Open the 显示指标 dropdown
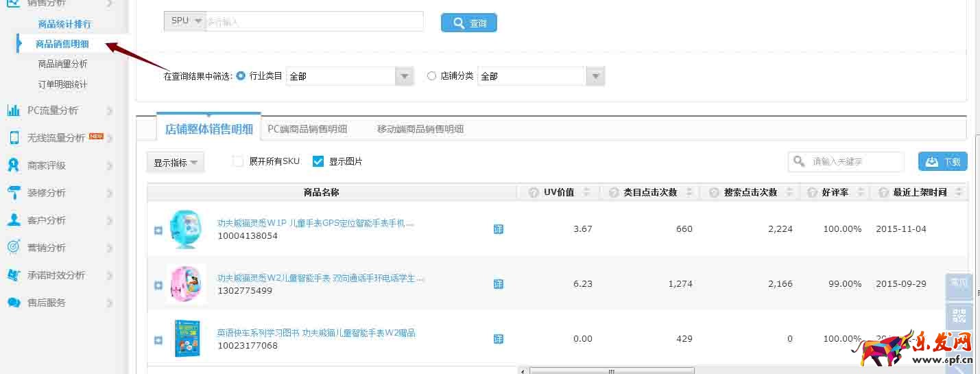 [176, 163]
